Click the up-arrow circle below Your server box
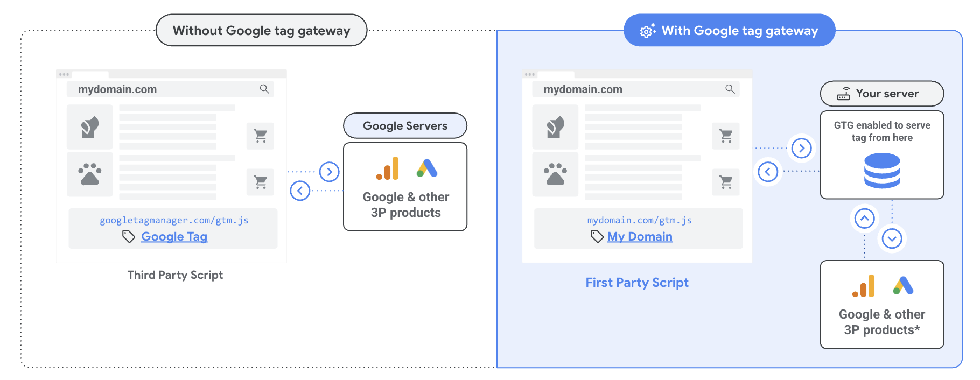Screen dimensions: 980x380 864,219
